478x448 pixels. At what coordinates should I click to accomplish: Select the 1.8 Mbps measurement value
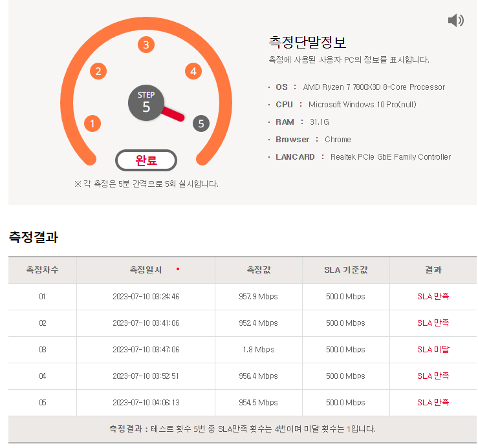click(257, 350)
